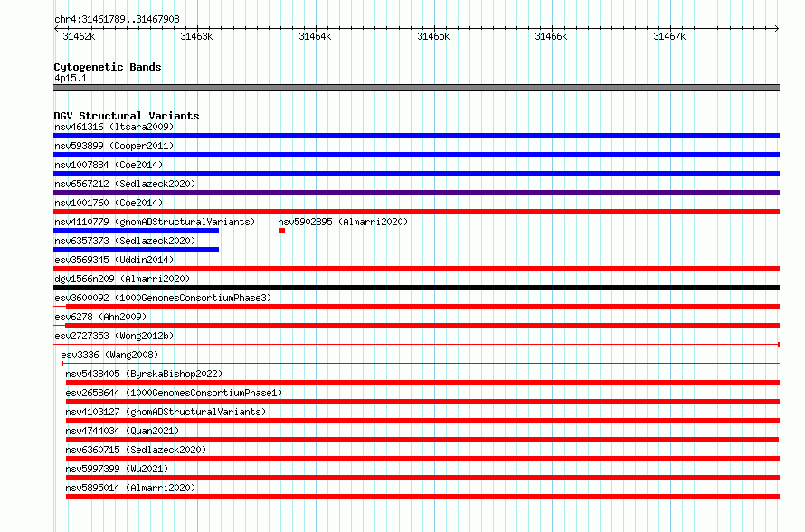The height and width of the screenshot is (532, 805).
Task: Select the black bar under dgv1566n209
Action: (416, 288)
